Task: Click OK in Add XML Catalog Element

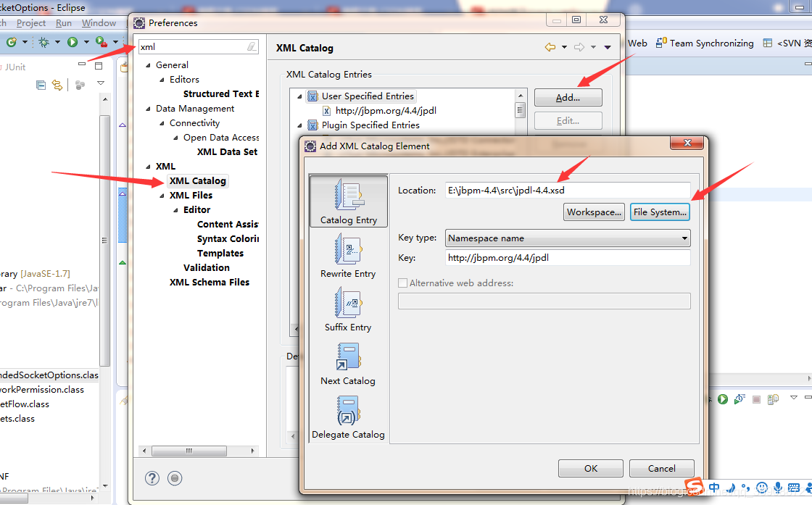Action: pos(591,468)
